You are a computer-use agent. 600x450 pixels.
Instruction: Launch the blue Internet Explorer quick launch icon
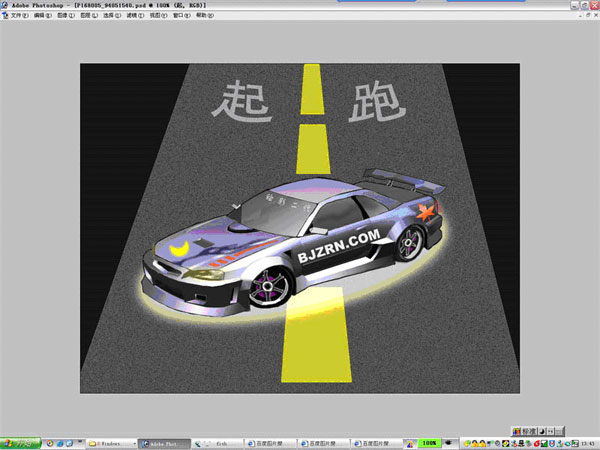pos(60,443)
